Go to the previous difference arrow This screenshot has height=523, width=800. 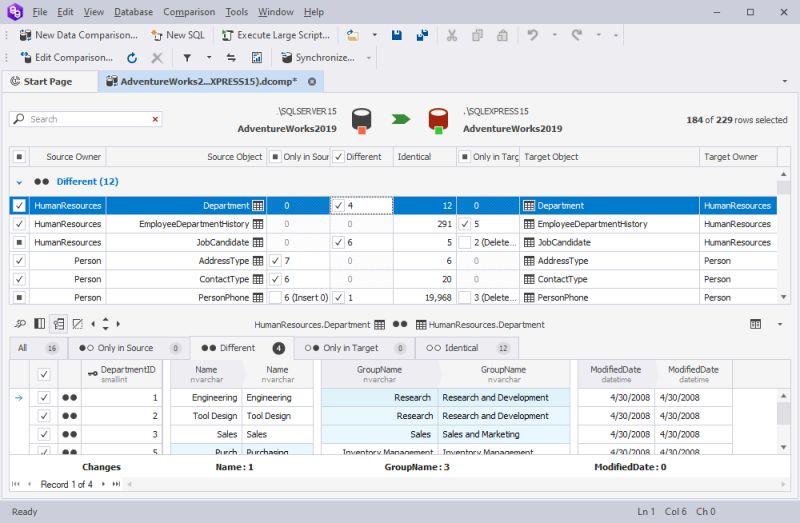[x=93, y=324]
